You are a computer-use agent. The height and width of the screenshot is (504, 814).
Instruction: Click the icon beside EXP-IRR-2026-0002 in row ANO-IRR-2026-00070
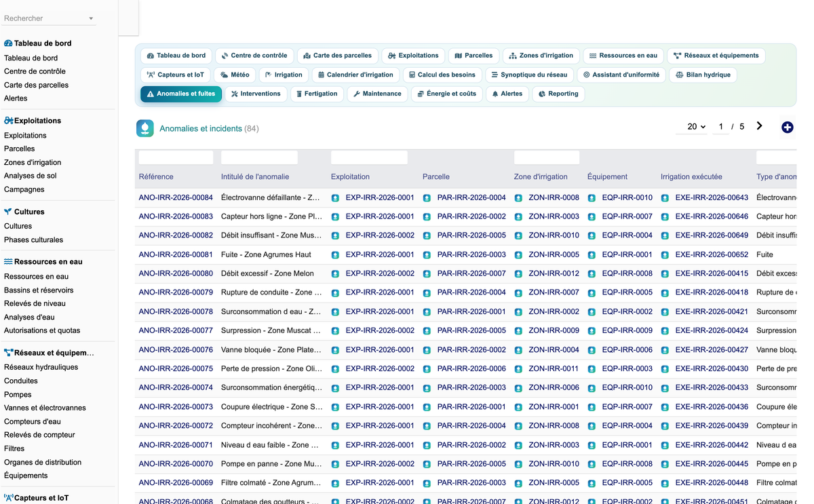pos(335,464)
